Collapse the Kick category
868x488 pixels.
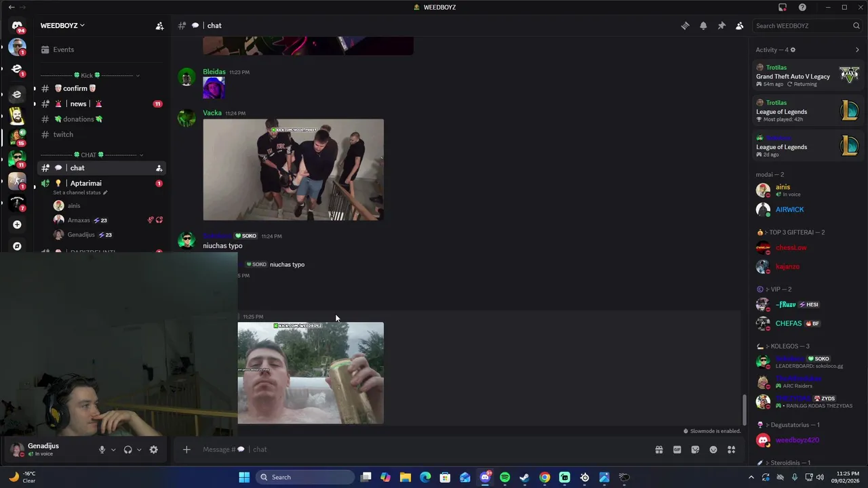point(90,75)
